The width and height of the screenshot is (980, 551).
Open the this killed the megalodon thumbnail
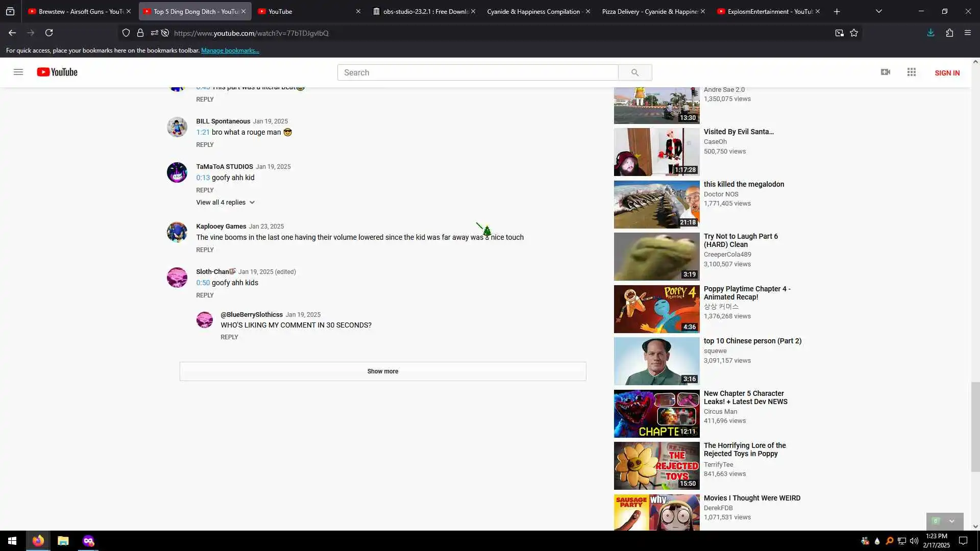point(656,205)
